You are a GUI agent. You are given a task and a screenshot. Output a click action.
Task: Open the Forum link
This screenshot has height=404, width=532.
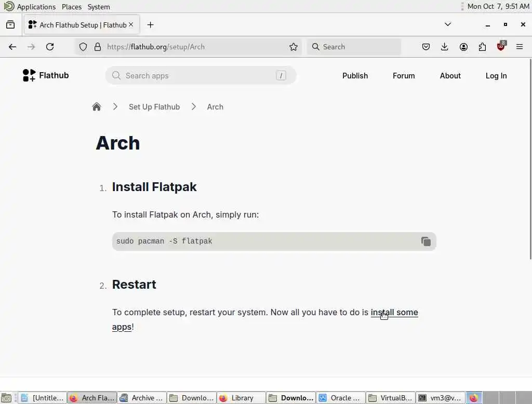tap(404, 76)
